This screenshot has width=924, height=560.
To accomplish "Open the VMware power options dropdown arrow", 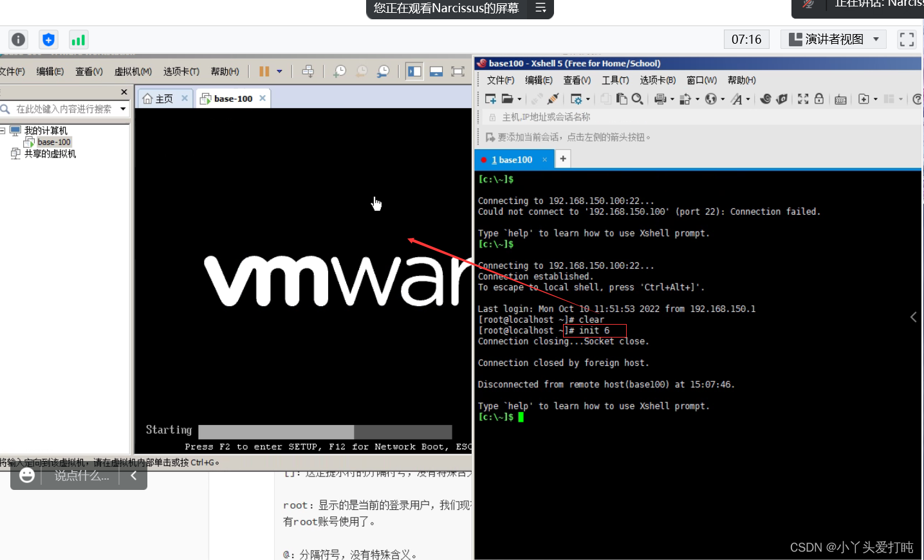I will pos(279,71).
